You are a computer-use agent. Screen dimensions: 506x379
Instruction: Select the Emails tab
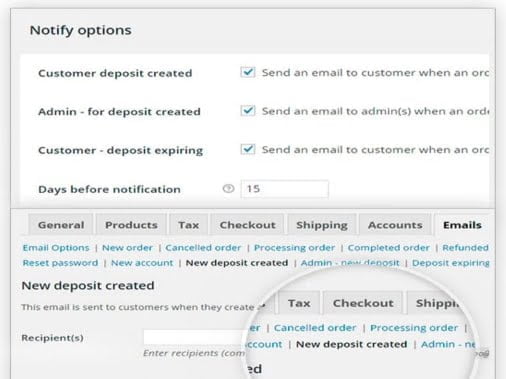(462, 225)
